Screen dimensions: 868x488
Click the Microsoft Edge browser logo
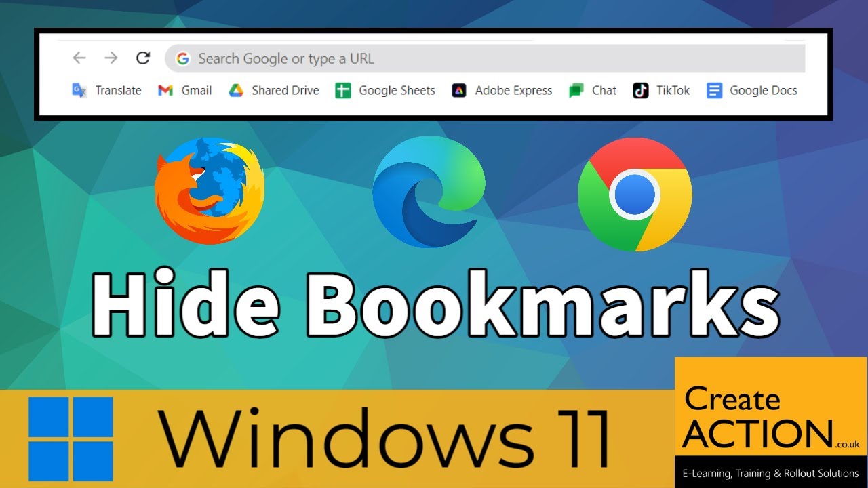429,192
